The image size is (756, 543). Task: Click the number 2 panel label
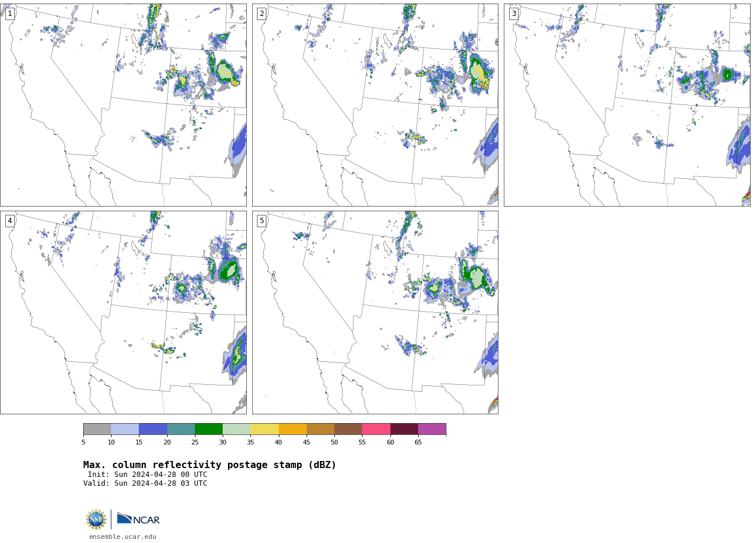point(262,14)
